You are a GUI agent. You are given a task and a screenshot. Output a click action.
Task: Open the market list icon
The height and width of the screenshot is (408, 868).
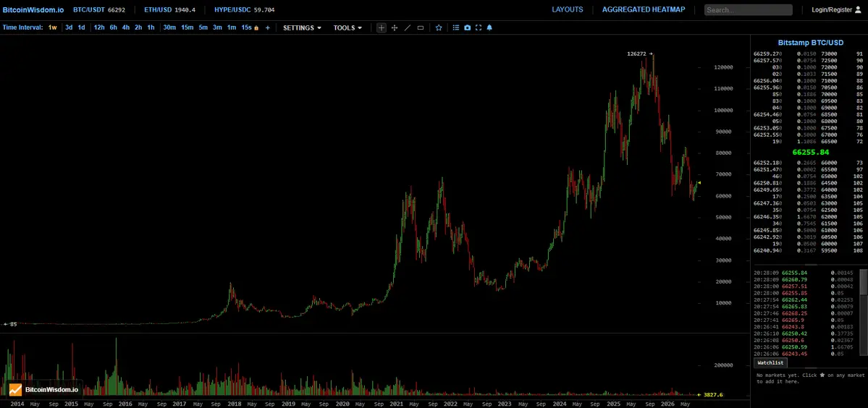455,27
